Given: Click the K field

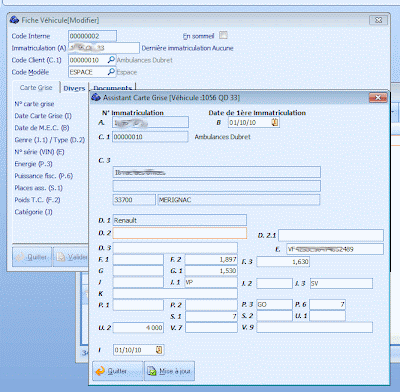Looking at the screenshot, I should point(175,293).
